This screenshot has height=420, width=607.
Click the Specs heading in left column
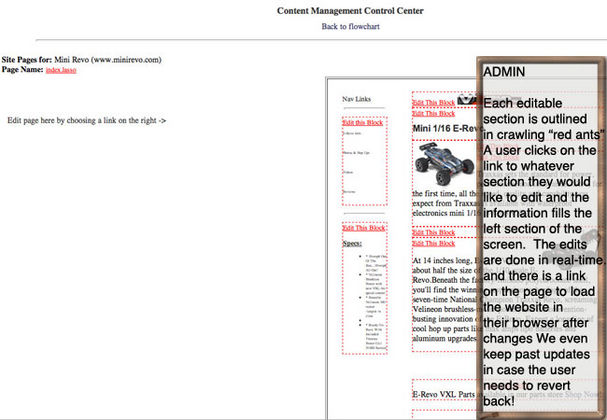[x=352, y=243]
